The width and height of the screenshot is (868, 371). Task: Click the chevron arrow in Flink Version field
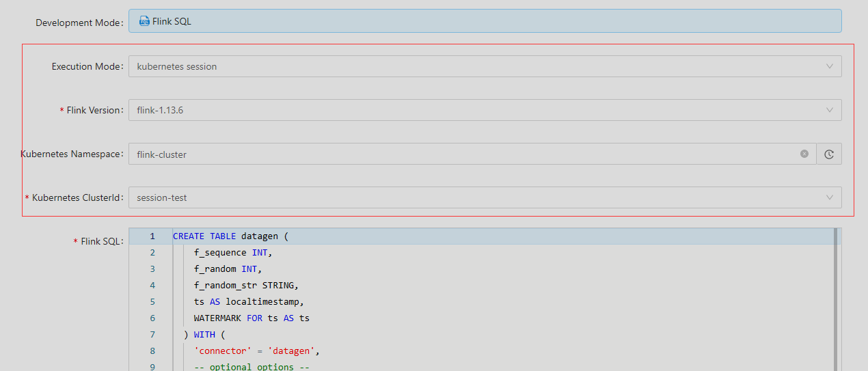click(830, 110)
